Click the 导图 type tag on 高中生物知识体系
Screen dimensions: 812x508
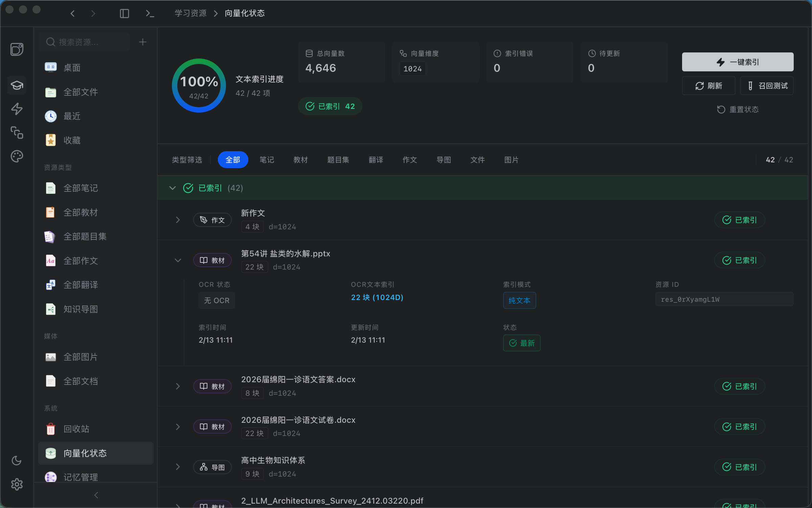click(x=212, y=467)
